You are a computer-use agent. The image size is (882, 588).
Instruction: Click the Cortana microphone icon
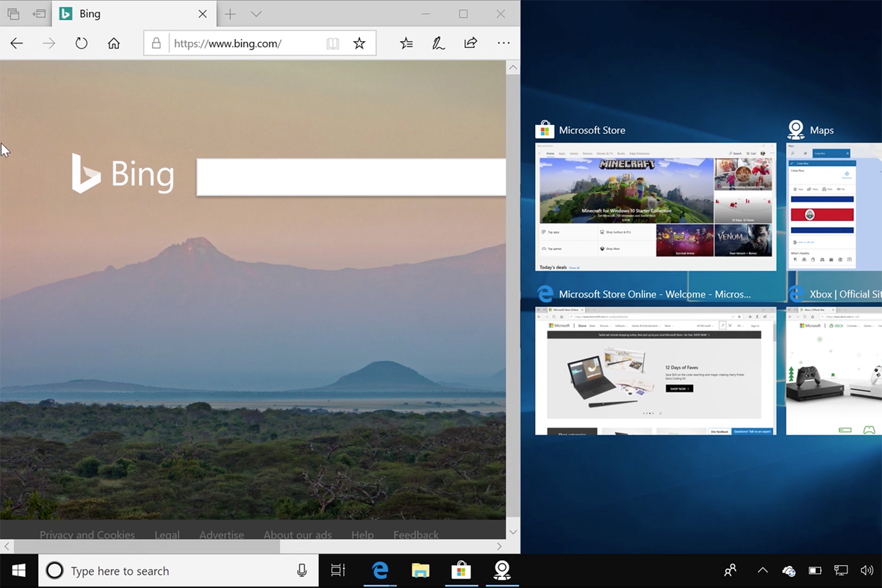click(x=301, y=571)
